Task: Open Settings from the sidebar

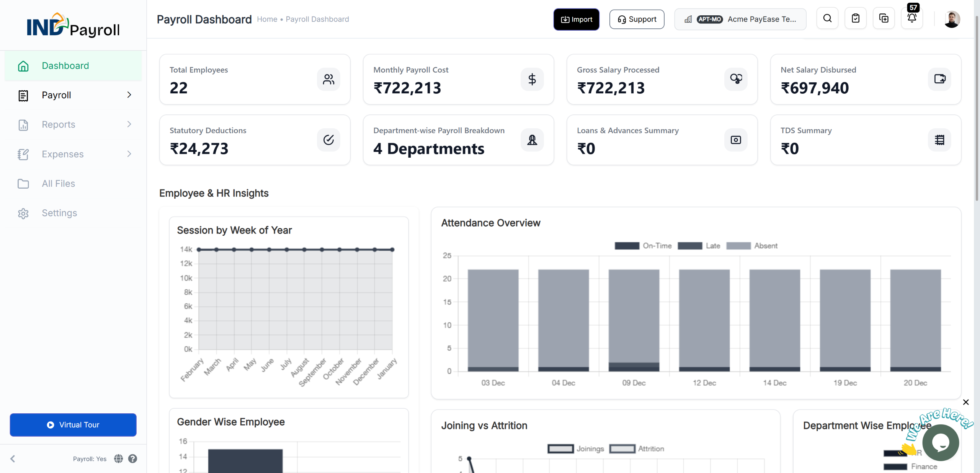Action: (x=59, y=213)
